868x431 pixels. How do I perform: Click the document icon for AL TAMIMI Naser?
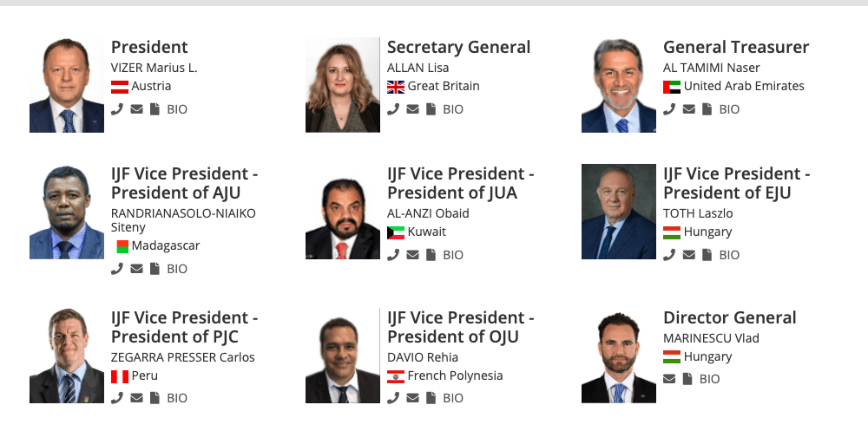click(707, 109)
